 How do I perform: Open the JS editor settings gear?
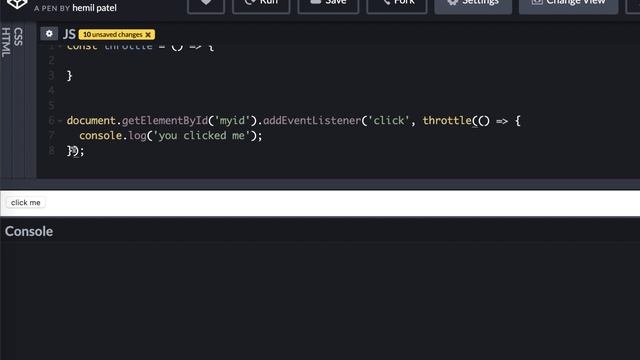49,34
